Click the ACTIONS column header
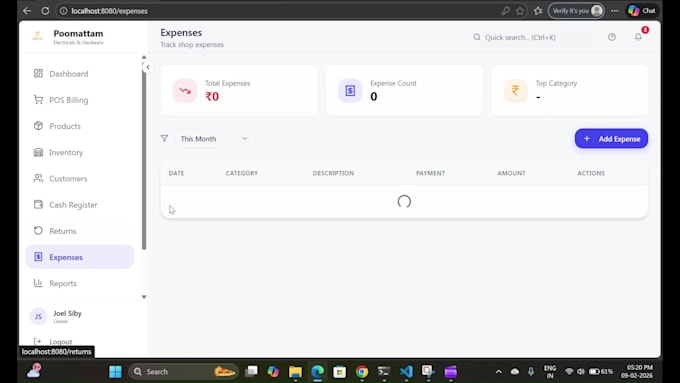This screenshot has width=680, height=383. point(591,173)
